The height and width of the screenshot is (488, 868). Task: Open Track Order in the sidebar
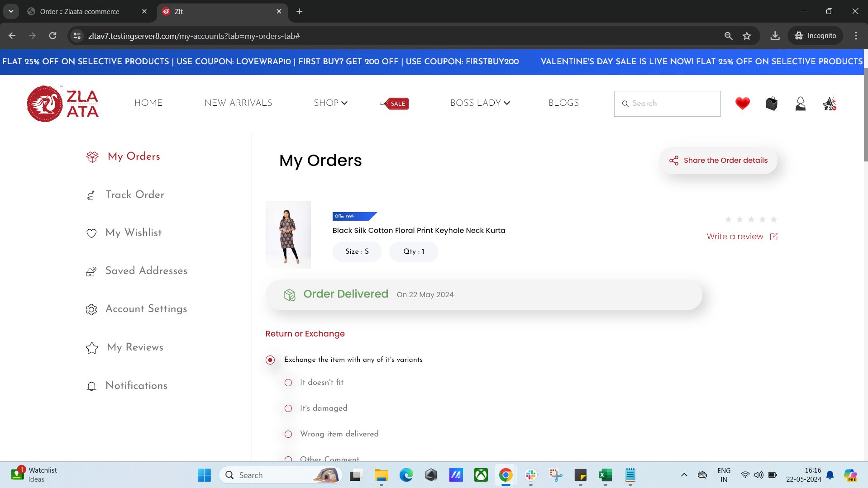click(x=134, y=195)
